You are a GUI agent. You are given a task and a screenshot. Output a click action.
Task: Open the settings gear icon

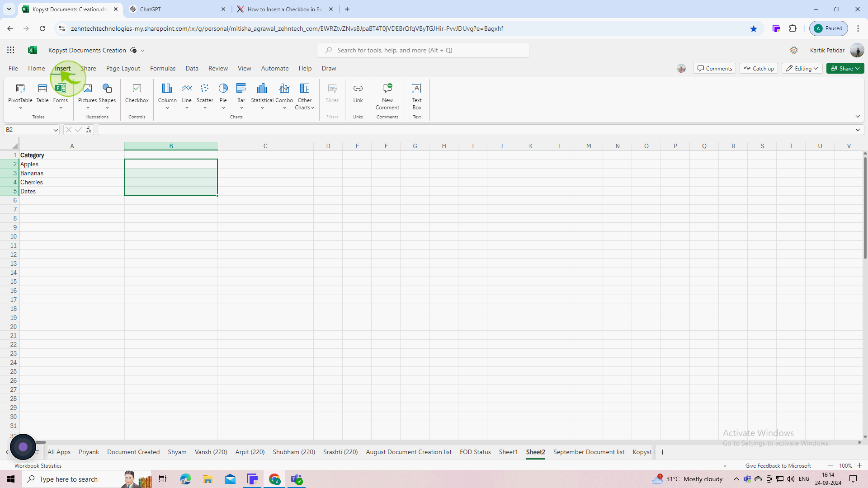coord(794,50)
